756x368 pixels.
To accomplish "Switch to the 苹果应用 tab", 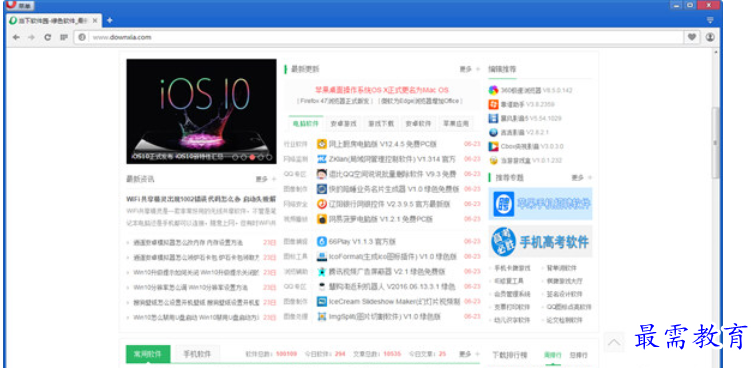I will (x=456, y=123).
